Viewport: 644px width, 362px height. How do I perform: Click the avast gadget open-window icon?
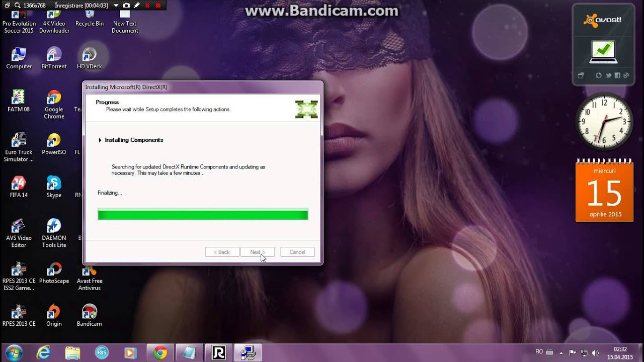click(x=580, y=75)
